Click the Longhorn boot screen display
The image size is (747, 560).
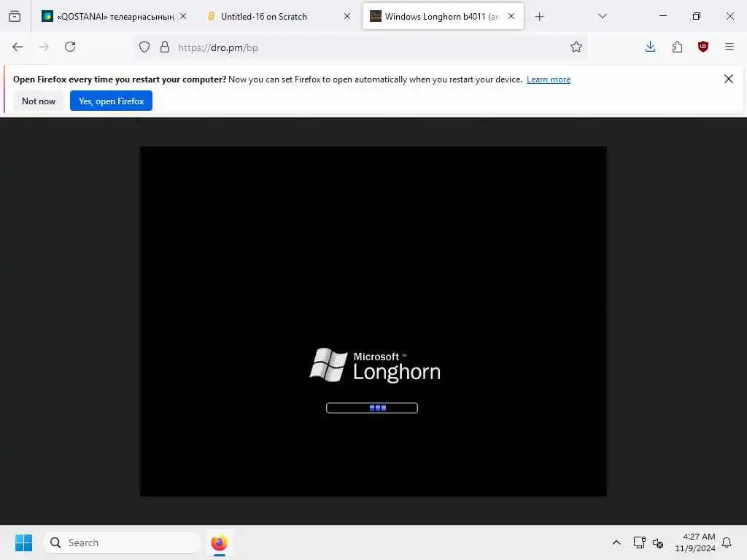click(373, 322)
